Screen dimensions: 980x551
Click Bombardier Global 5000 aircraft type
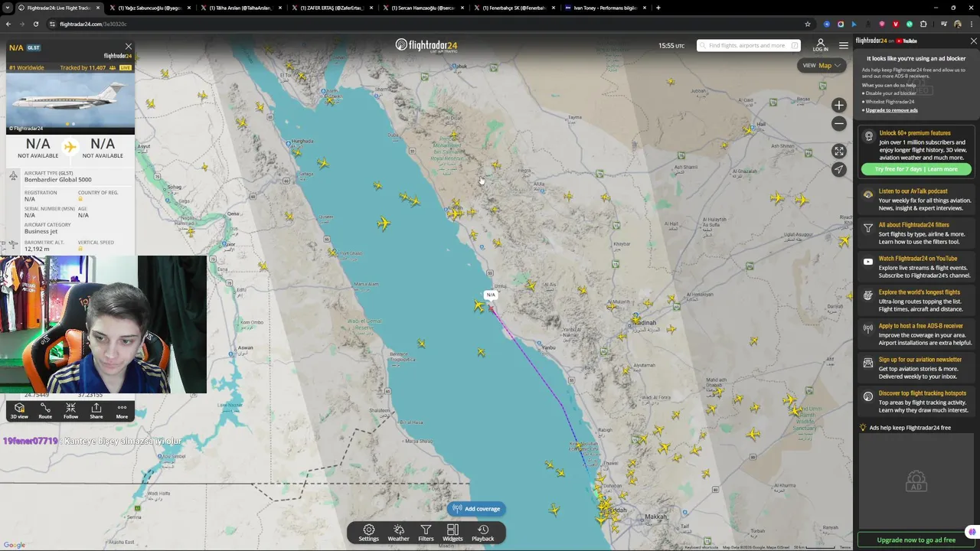pos(57,180)
